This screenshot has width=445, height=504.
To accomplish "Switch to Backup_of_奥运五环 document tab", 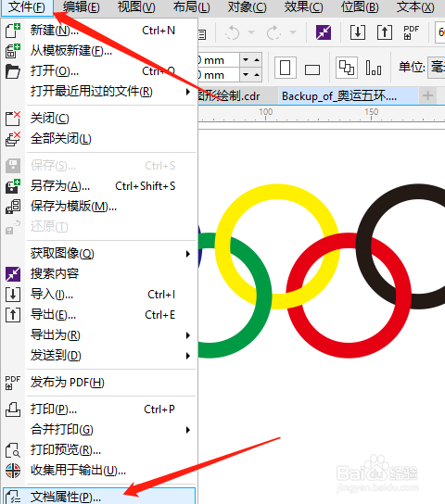I will [x=348, y=95].
